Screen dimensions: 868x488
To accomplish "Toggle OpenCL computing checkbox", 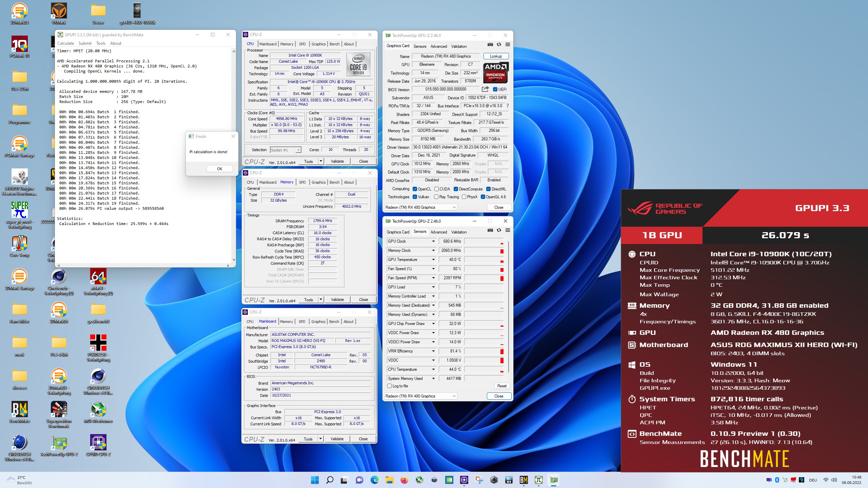I will point(415,189).
